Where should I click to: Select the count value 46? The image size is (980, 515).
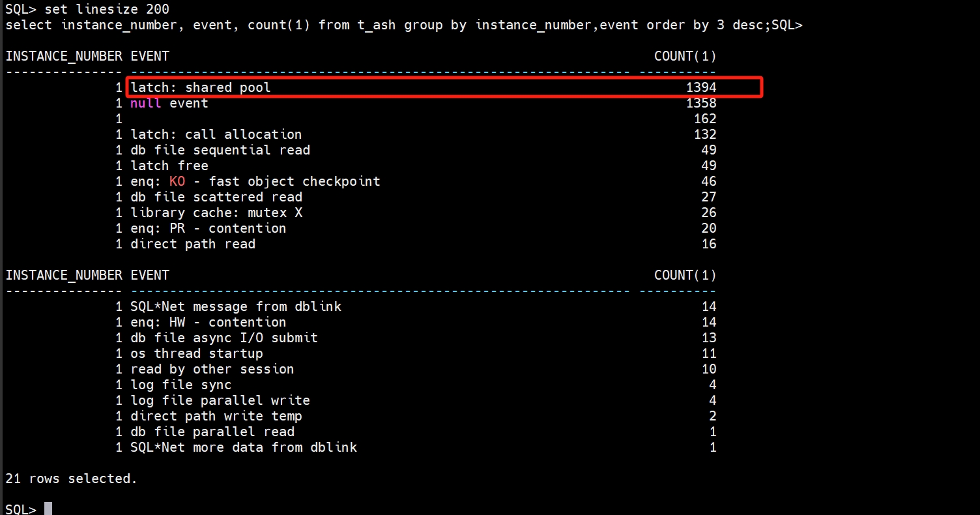coord(709,181)
